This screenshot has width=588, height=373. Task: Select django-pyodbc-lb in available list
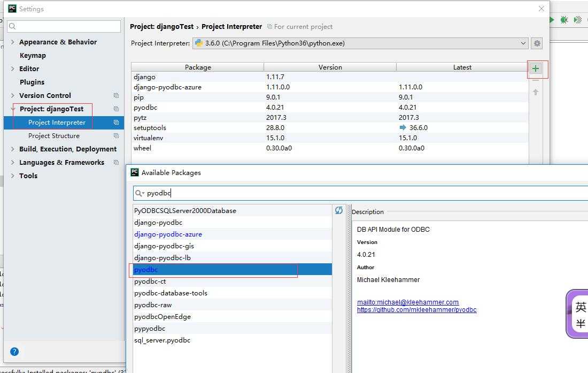tap(233, 258)
